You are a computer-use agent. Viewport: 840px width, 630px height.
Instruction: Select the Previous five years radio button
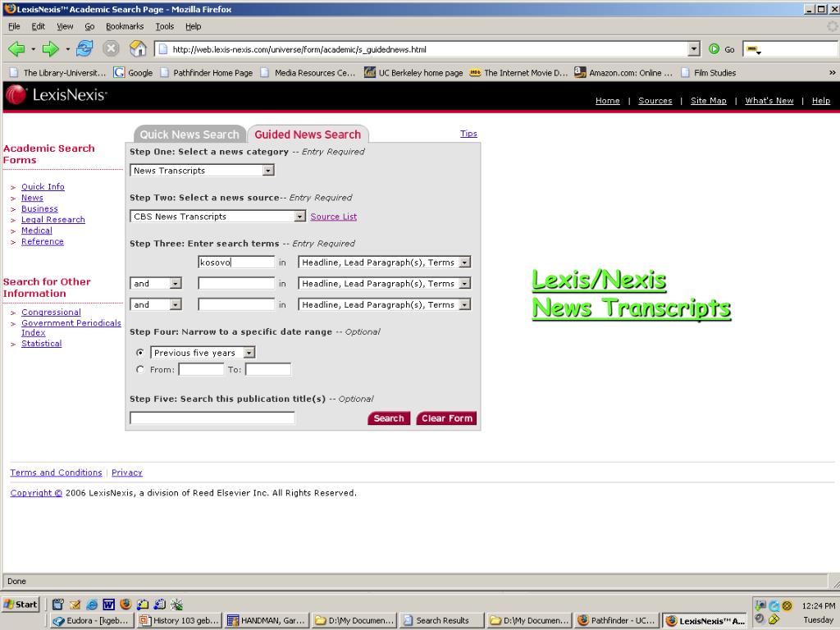[x=140, y=353]
